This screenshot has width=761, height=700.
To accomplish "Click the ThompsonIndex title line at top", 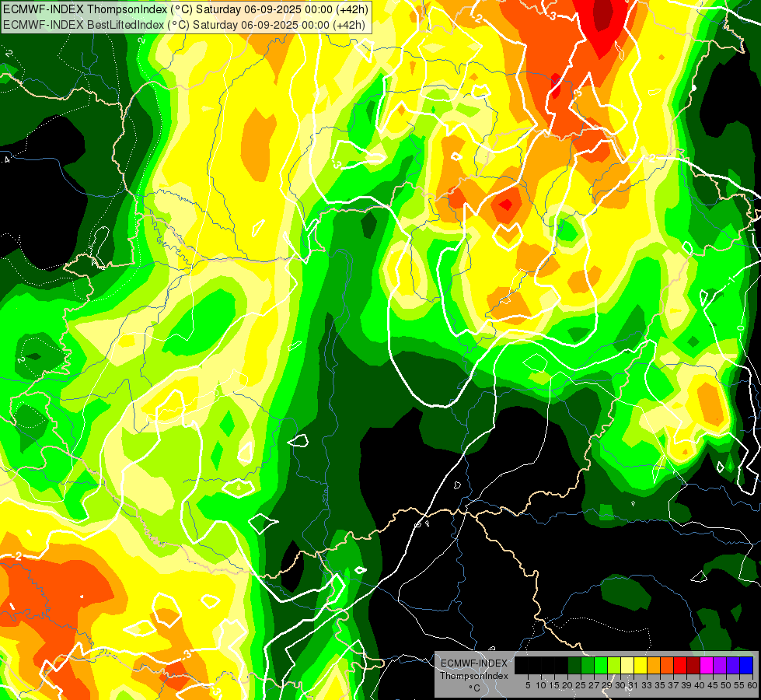I will (x=186, y=9).
